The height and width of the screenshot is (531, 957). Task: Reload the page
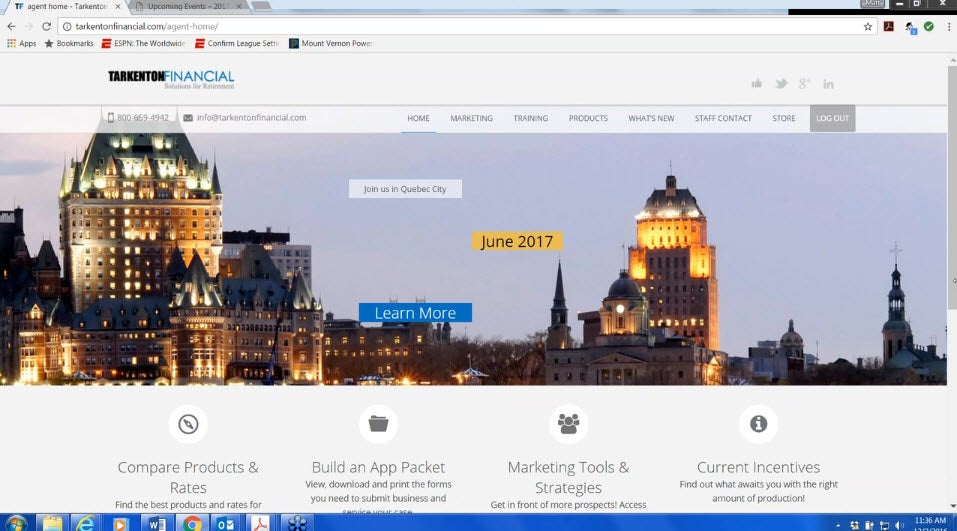pos(46,26)
